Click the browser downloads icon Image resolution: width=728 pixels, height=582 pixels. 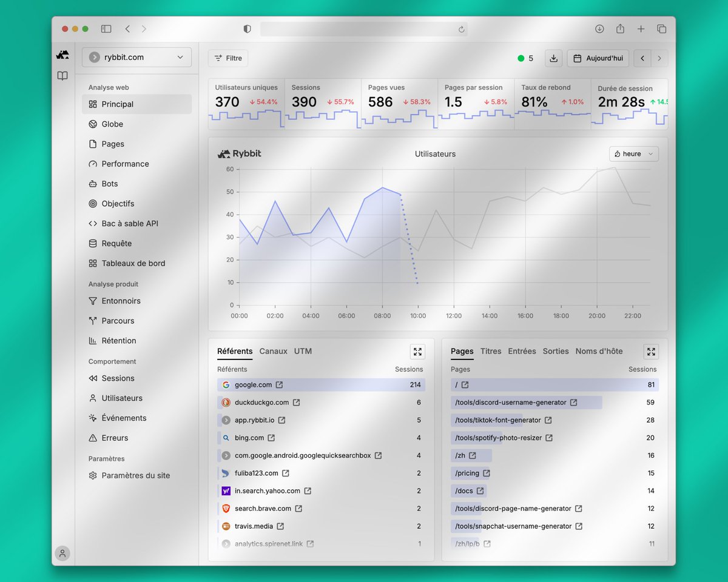tap(599, 28)
